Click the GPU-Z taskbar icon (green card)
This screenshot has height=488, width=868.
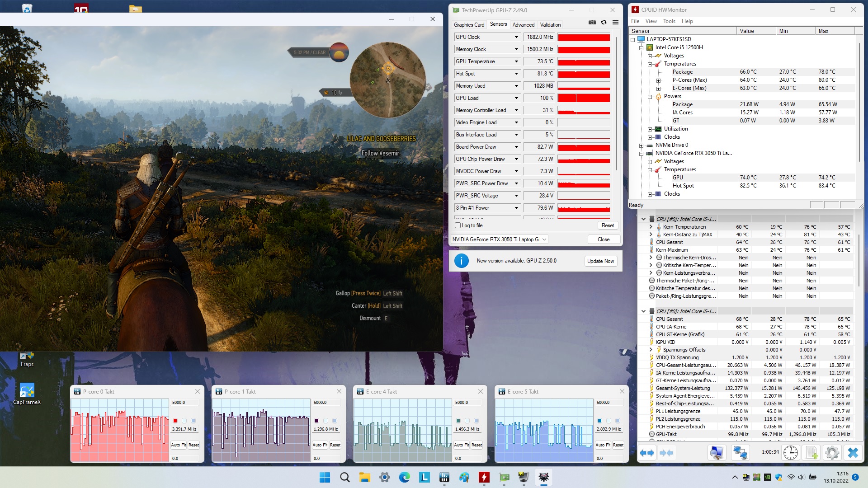click(504, 477)
